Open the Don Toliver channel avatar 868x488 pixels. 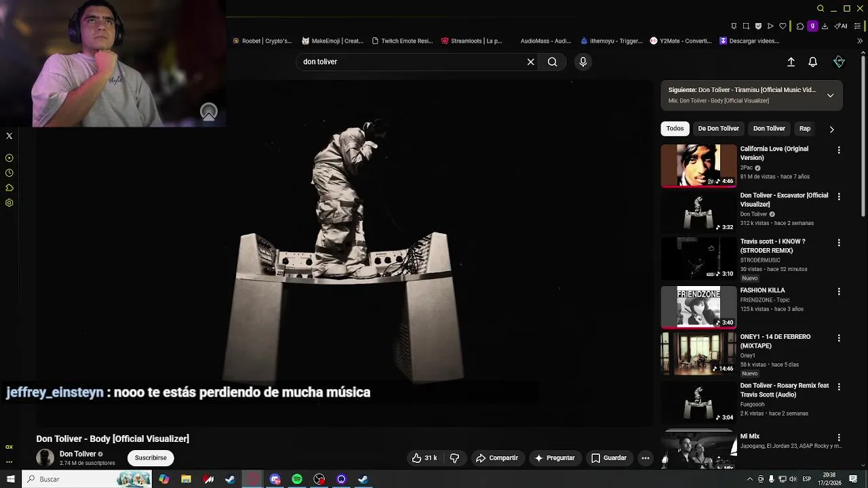coord(45,458)
